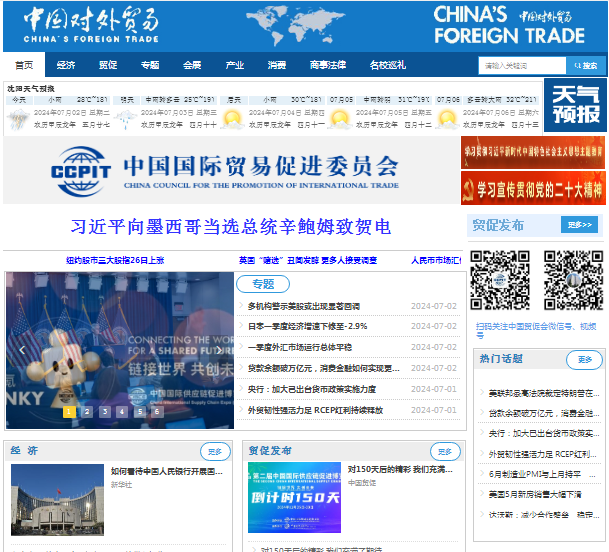The height and width of the screenshot is (552, 609).
Task: Click tomorrow's rain weather icon
Action: pos(125,119)
